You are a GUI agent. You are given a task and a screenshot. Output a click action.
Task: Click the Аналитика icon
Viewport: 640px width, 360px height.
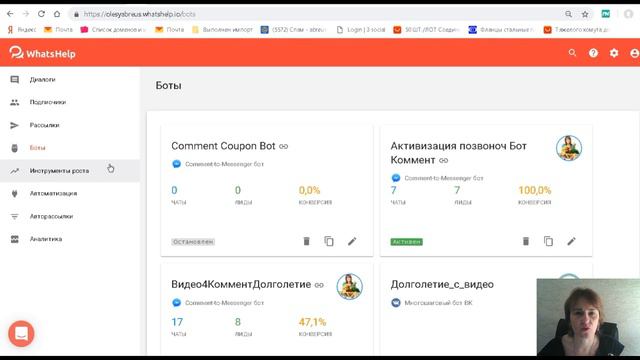[x=15, y=239]
